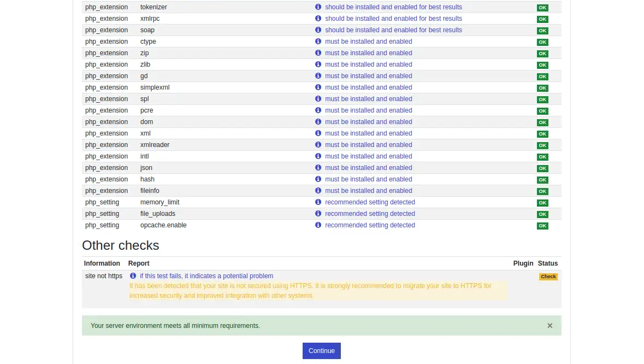Select the 'site not https' information cell
The width and height of the screenshot is (644, 364).
(103, 276)
